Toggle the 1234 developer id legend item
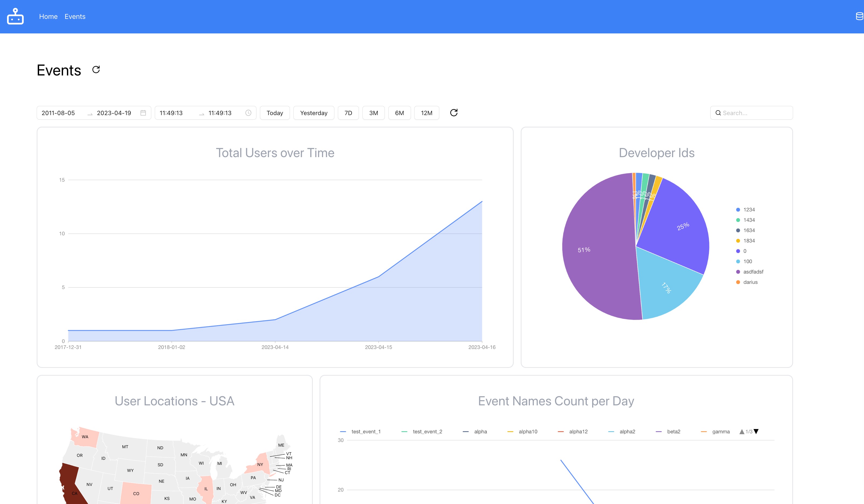Viewport: 864px width, 504px height. [x=745, y=210]
